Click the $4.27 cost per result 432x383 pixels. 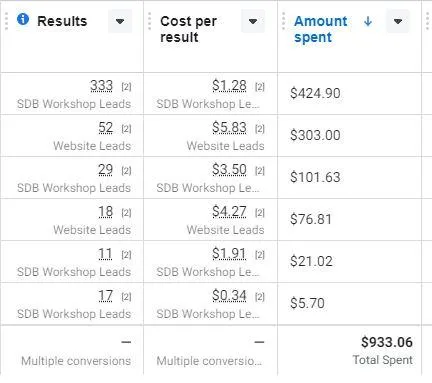[229, 212]
